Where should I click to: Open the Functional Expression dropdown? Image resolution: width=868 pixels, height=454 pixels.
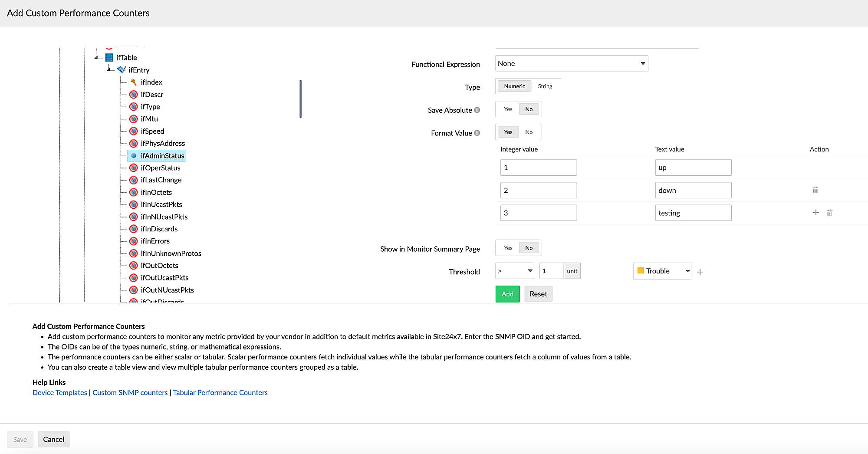[571, 64]
